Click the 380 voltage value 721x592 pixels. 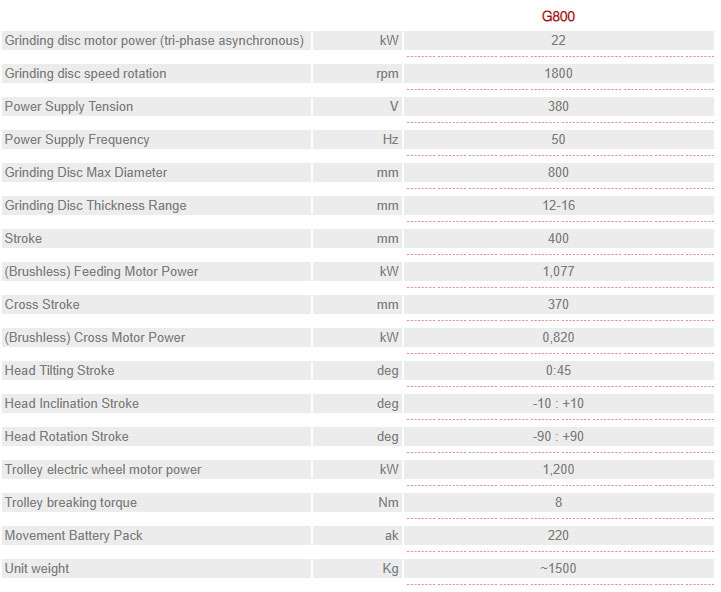[x=559, y=106]
